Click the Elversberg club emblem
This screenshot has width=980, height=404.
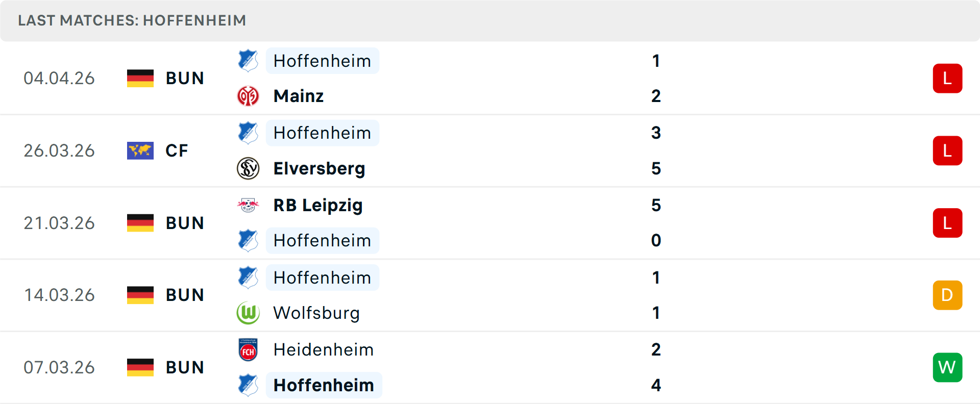(x=248, y=168)
